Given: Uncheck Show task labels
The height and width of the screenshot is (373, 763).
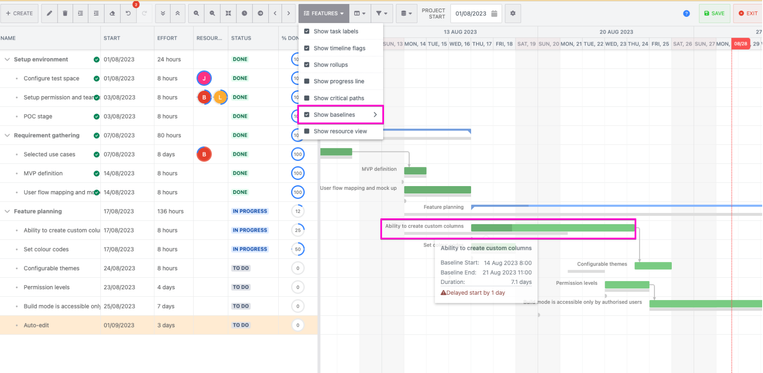Looking at the screenshot, I should [x=307, y=32].
